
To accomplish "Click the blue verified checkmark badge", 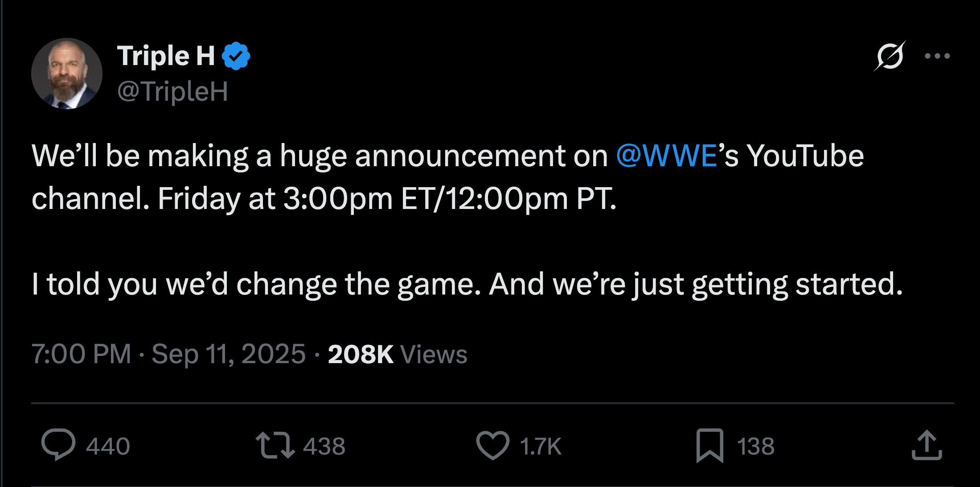I will point(236,56).
